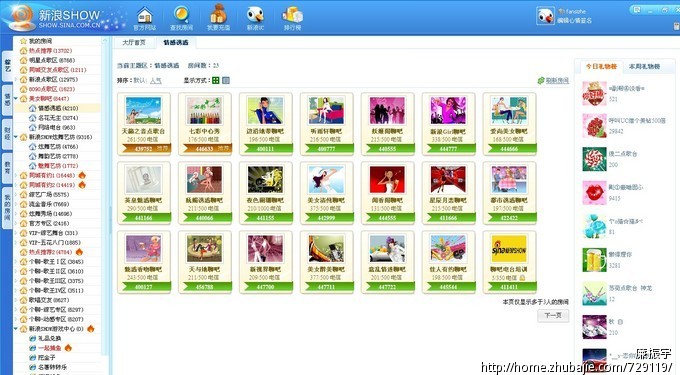Select 明星点歌区 (6768) in the tree
Image resolution: width=680 pixels, height=375 pixels.
(52, 60)
